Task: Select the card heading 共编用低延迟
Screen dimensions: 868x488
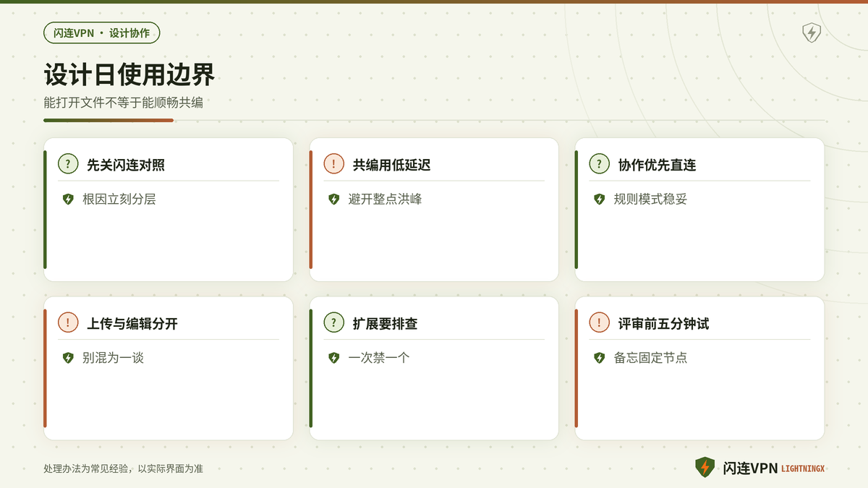Action: tap(391, 165)
